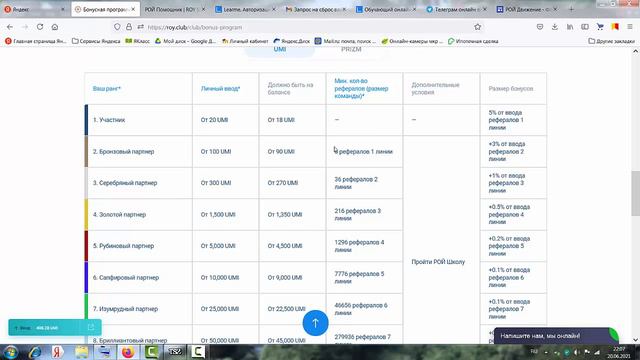Bookmark this page with the star icon

pos(478,27)
